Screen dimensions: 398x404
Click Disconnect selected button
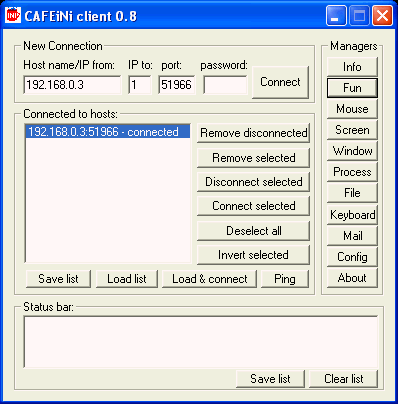[254, 182]
